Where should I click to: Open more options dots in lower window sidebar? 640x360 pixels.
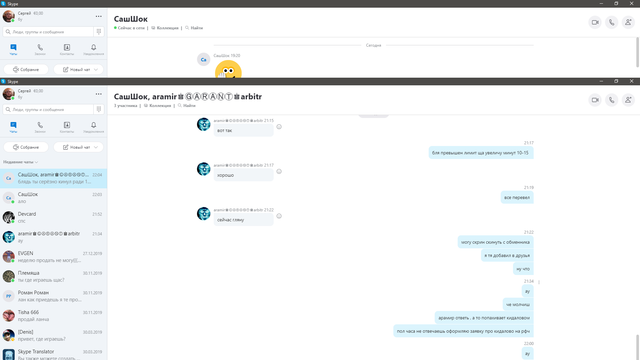[99, 94]
